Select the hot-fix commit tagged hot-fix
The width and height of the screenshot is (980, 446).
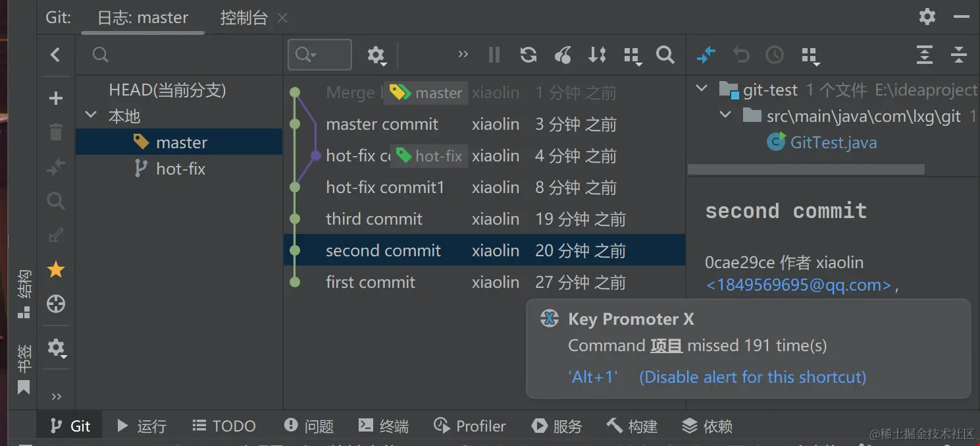(484, 156)
